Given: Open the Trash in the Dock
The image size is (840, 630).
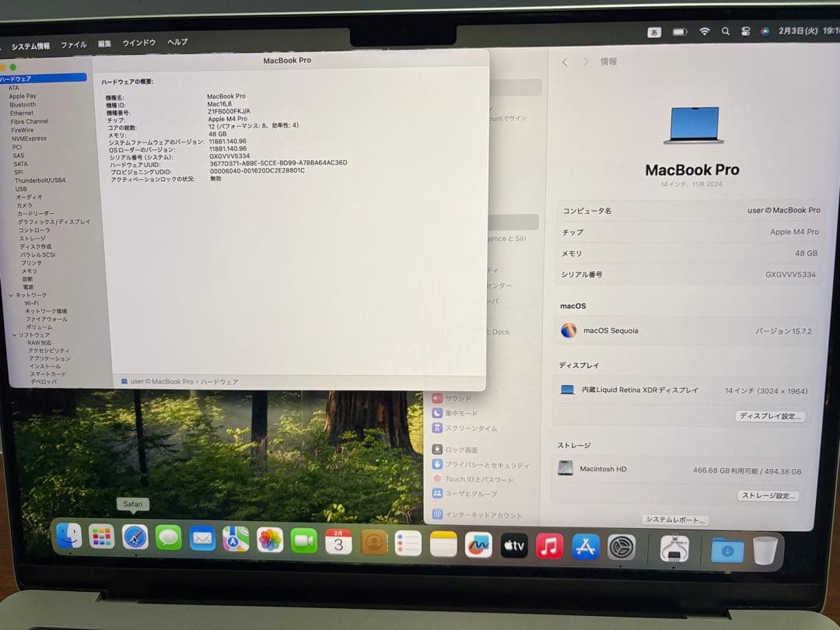Looking at the screenshot, I should [x=765, y=550].
